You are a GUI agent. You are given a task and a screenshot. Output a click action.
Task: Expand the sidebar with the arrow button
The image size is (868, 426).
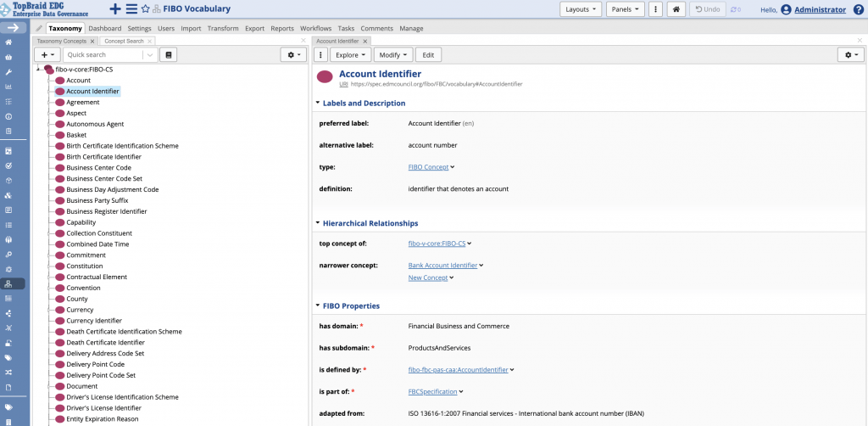point(13,28)
